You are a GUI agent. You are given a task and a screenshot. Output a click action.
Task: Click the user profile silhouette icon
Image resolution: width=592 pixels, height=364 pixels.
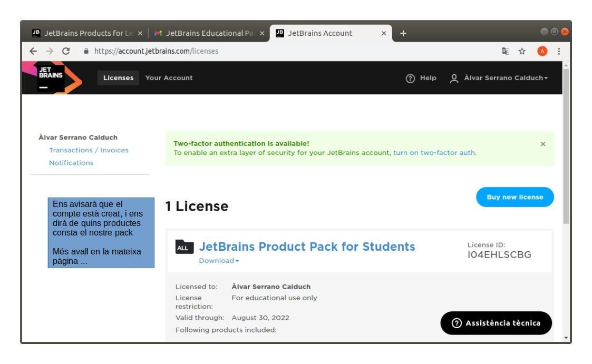454,78
